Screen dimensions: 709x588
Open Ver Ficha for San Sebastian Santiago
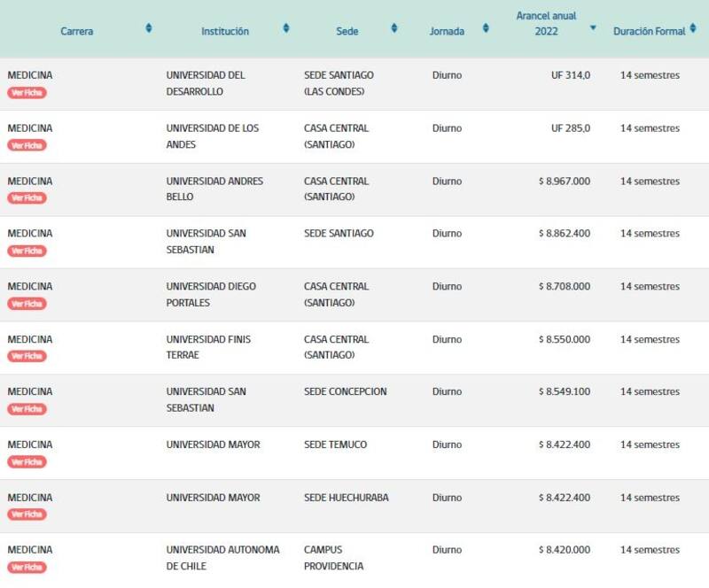coord(27,251)
